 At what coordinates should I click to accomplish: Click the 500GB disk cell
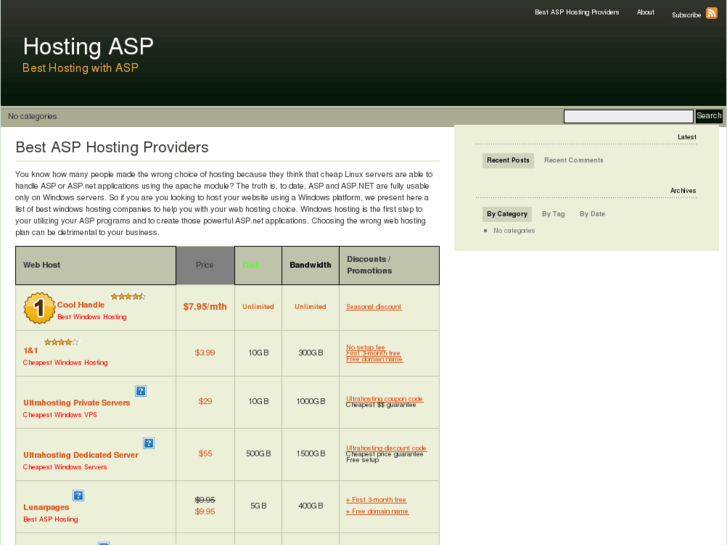pos(258,454)
